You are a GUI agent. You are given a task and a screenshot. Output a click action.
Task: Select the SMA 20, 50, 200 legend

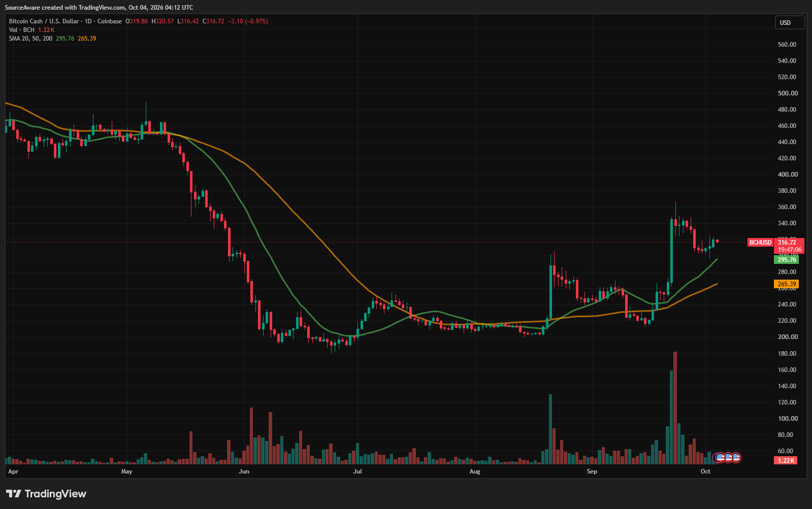coord(30,39)
